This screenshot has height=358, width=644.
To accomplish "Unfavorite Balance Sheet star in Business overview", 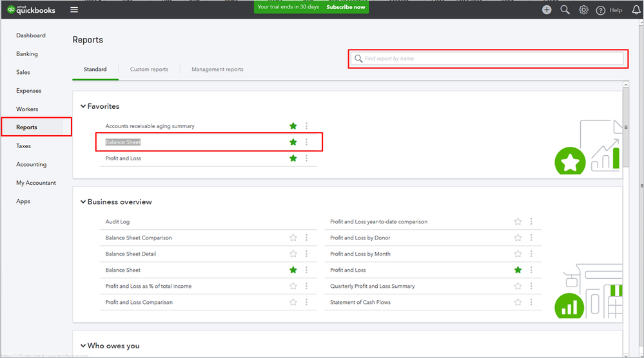I will pos(293,270).
